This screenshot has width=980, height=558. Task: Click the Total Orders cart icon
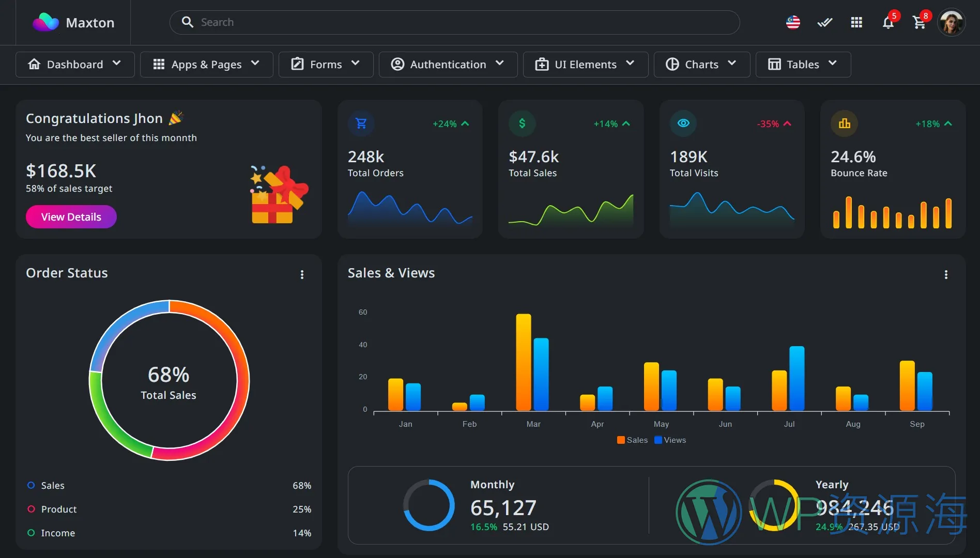tap(361, 123)
